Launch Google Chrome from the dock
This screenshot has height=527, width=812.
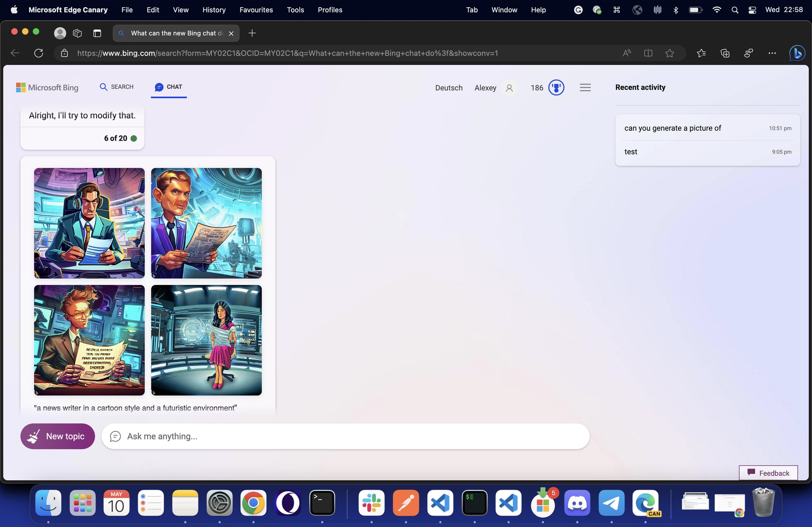click(x=253, y=503)
